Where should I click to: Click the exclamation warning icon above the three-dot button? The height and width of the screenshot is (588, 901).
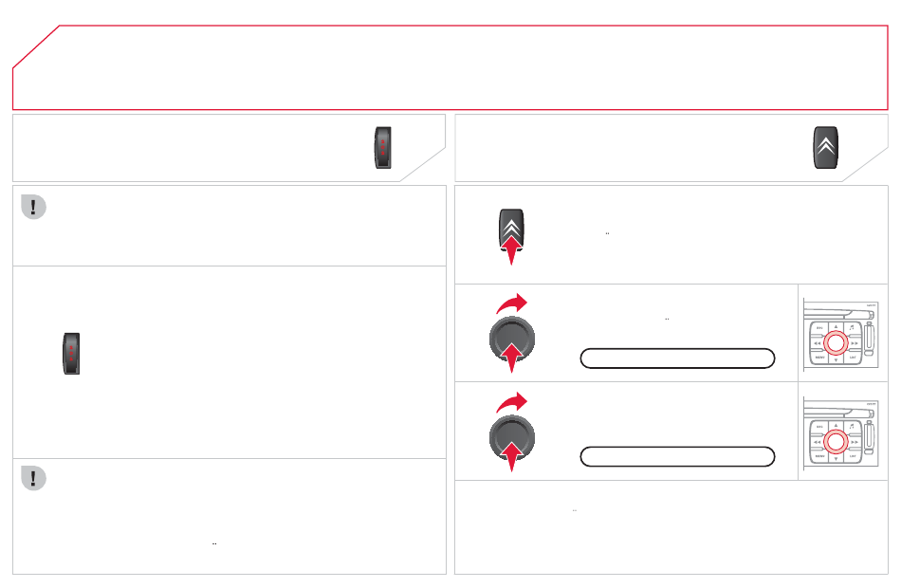click(33, 207)
